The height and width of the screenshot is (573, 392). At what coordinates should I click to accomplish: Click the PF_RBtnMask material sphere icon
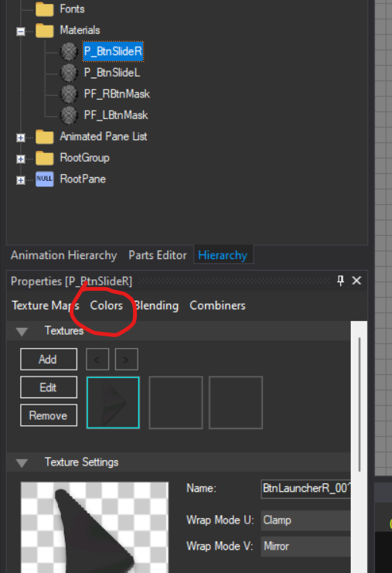click(69, 94)
